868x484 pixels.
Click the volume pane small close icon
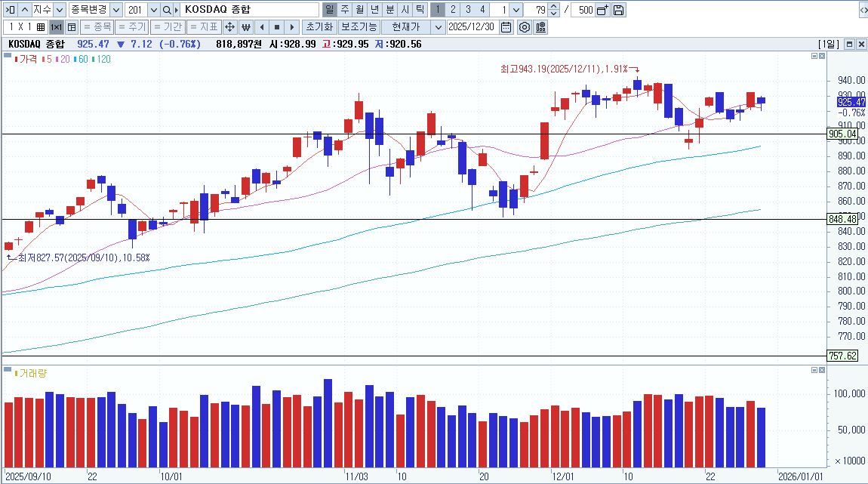822,370
